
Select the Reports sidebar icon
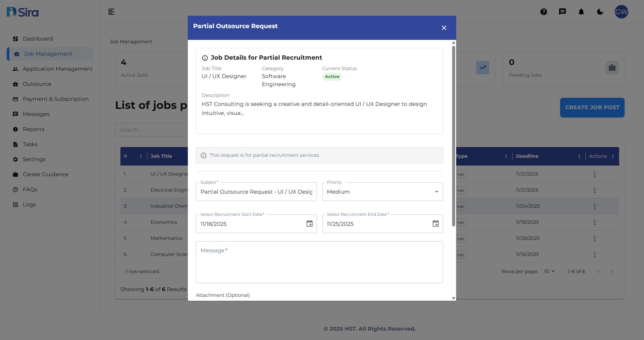(15, 129)
